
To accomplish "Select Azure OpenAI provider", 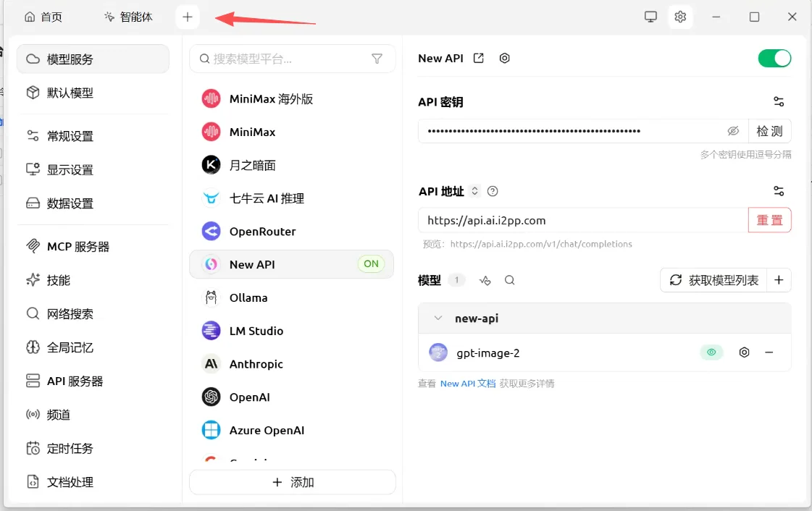I will (292, 430).
